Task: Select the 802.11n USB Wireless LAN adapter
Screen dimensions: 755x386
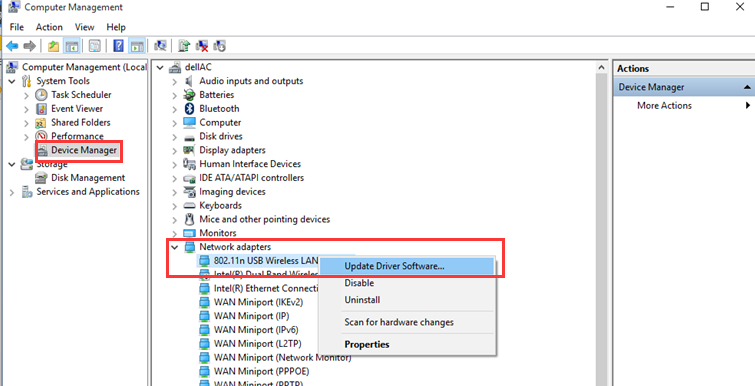Action: [x=266, y=260]
